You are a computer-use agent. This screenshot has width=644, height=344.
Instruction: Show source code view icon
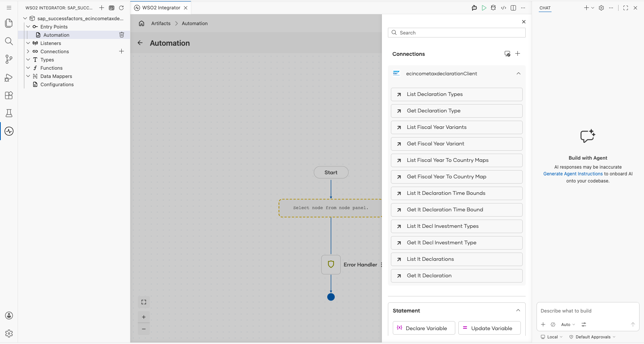click(504, 8)
